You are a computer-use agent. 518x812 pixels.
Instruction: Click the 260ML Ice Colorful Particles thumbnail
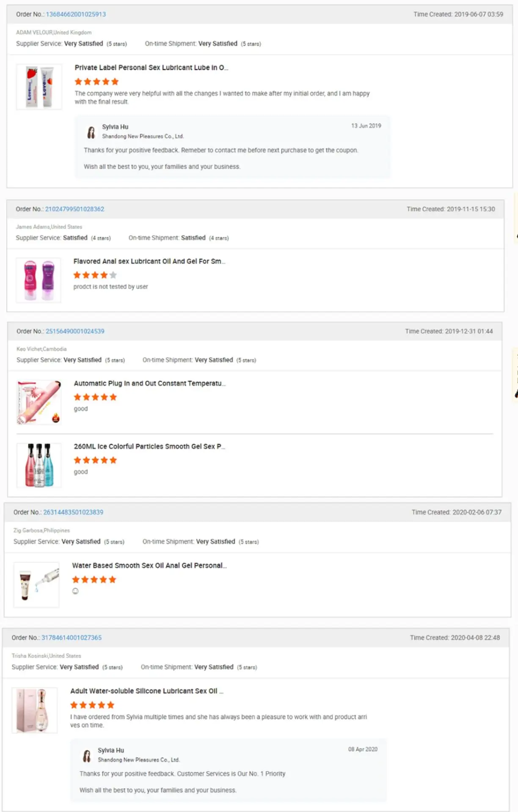coord(39,465)
